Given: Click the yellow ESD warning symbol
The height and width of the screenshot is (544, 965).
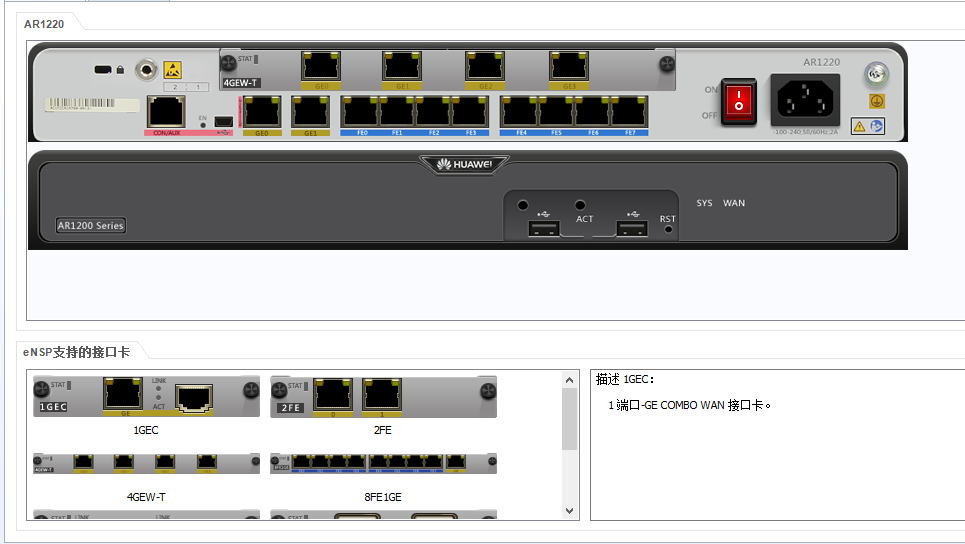Looking at the screenshot, I should (x=173, y=70).
